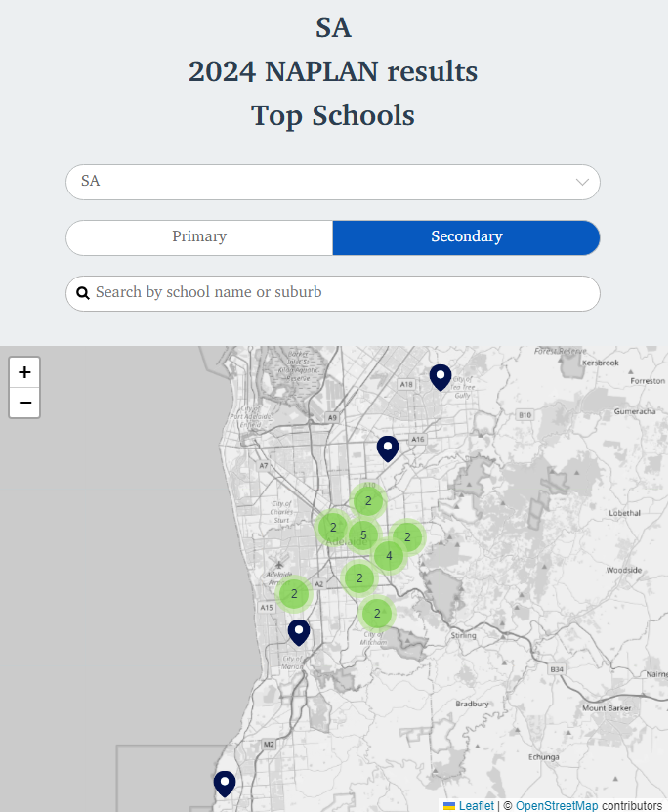This screenshot has width=672, height=812.
Task: Expand state list using the chevron arrow
Action: [582, 182]
